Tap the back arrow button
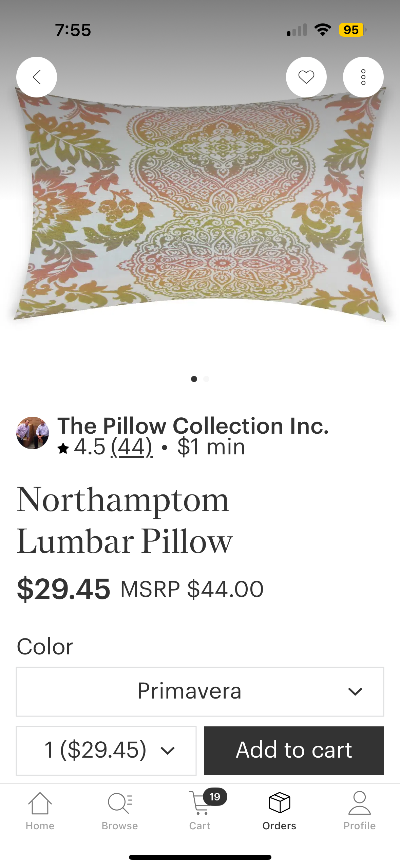Image resolution: width=400 pixels, height=868 pixels. click(37, 77)
